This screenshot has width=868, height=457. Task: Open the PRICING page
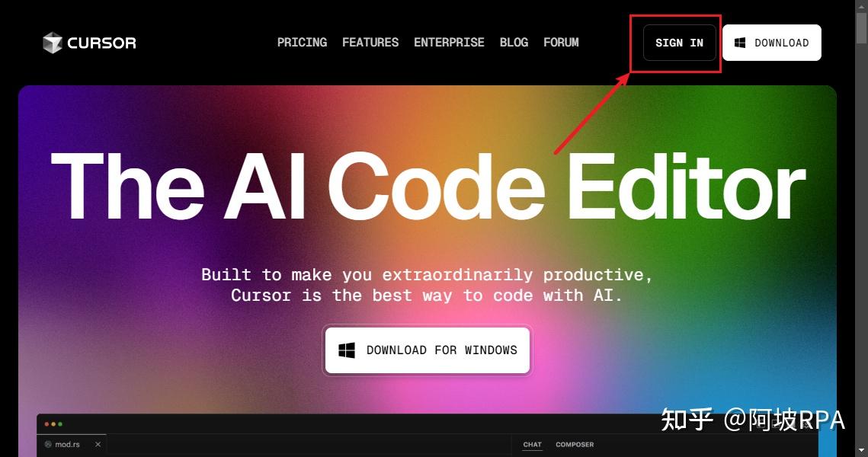[x=303, y=43]
